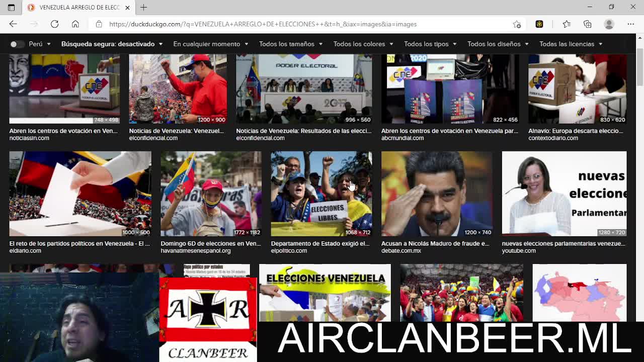The height and width of the screenshot is (362, 644).
Task: Expand the Todos los tamaños filter
Action: coord(291,44)
